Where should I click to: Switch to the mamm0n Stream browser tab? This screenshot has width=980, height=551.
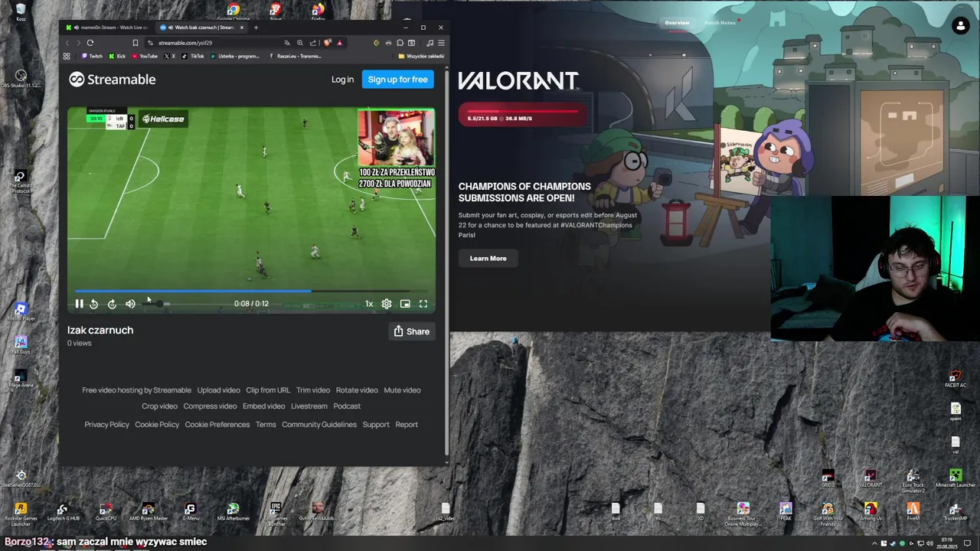click(x=106, y=28)
